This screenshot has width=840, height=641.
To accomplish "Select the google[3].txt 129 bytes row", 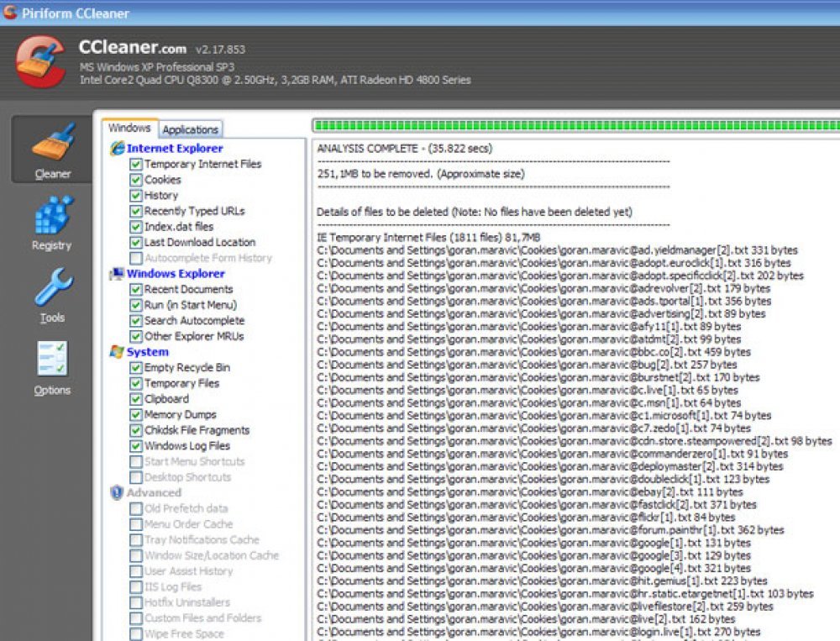I will coord(533,555).
